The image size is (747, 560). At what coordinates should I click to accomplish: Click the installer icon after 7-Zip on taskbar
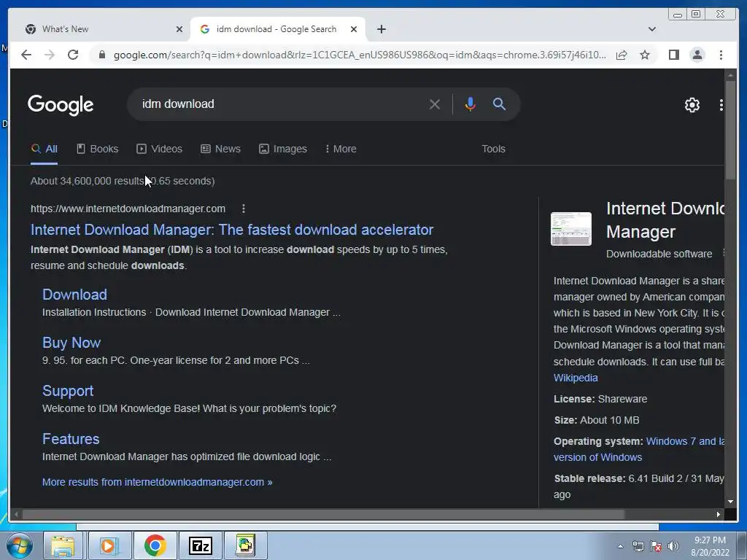pyautogui.click(x=245, y=545)
